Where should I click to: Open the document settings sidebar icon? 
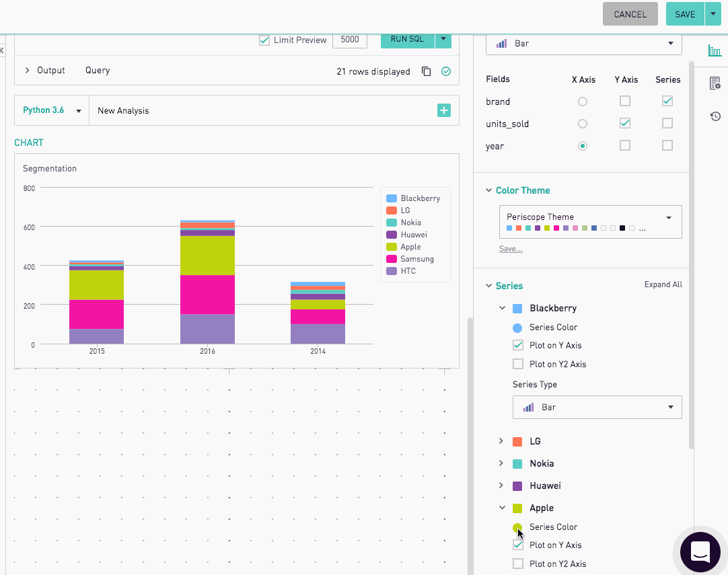click(715, 83)
